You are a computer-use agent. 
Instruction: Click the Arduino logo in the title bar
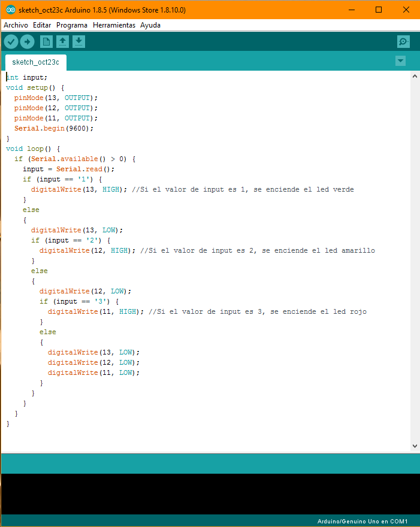click(11, 10)
